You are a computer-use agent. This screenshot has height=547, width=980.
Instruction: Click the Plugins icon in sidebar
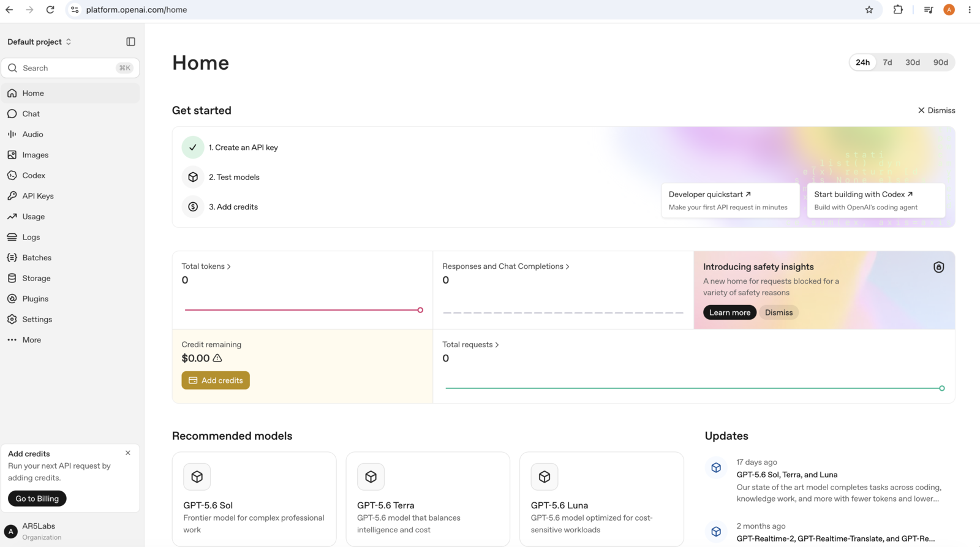point(12,298)
